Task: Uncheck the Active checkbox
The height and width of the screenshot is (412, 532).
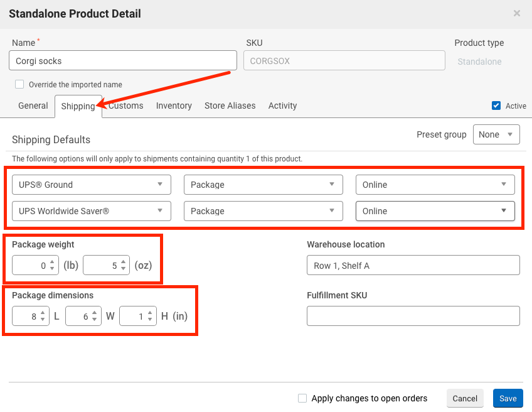Action: tap(496, 106)
